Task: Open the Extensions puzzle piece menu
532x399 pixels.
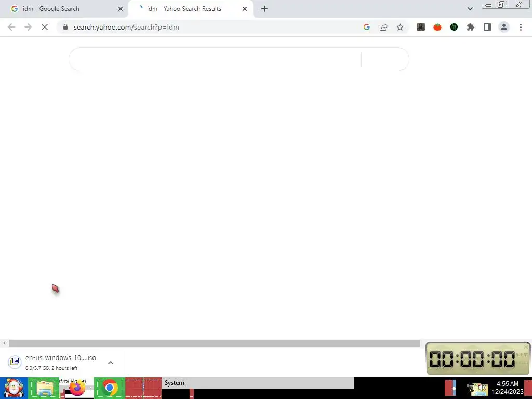Action: pos(471,27)
